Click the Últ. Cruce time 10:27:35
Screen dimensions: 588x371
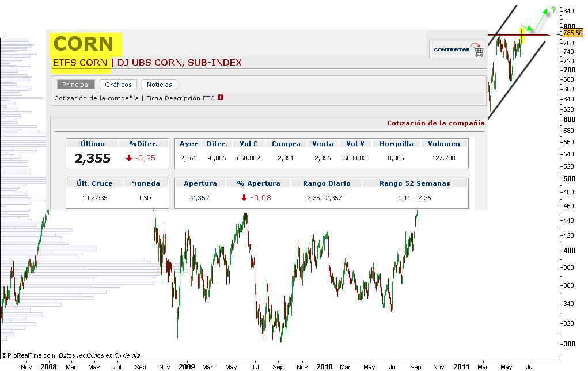(94, 198)
